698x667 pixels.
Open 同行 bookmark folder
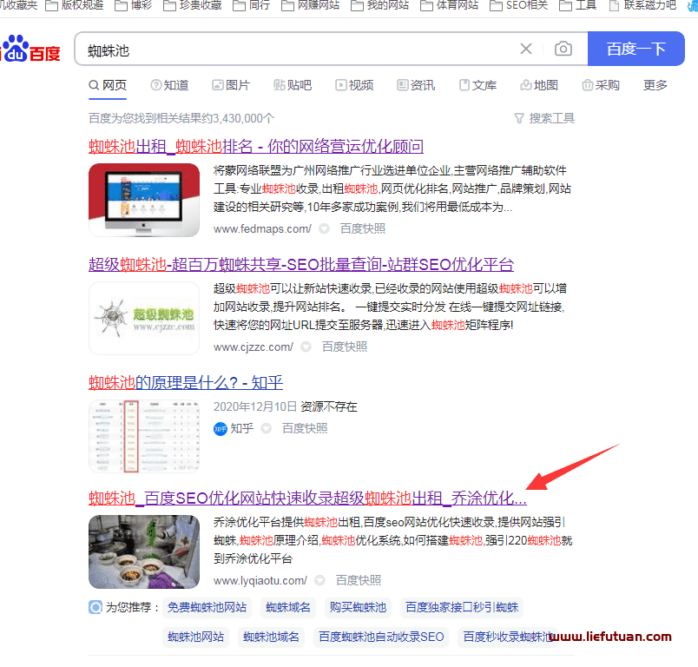tap(252, 5)
